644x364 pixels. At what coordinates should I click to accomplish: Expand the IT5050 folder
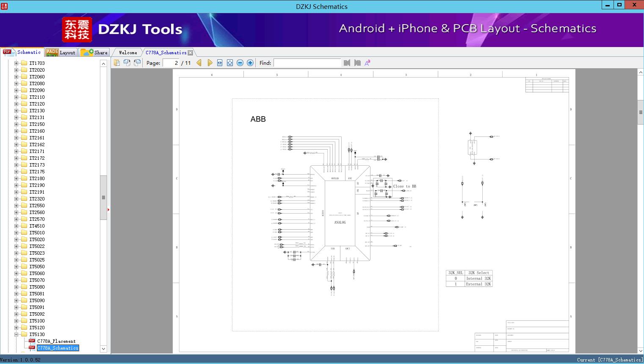click(x=16, y=267)
